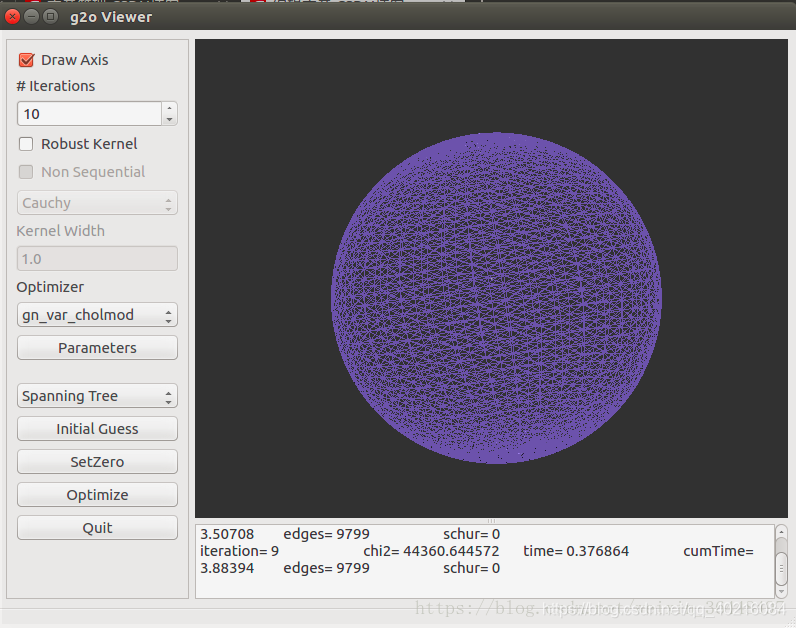Click the SetZero button

[97, 462]
